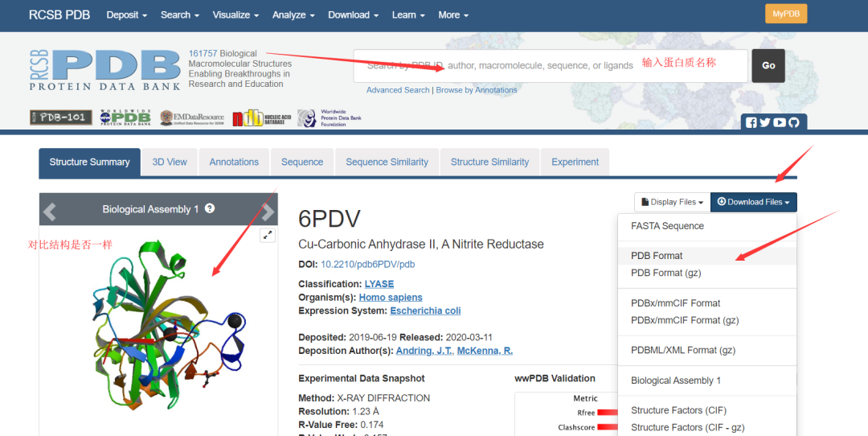This screenshot has height=436, width=868.
Task: Click the 6PDV entry title
Action: pyautogui.click(x=330, y=219)
